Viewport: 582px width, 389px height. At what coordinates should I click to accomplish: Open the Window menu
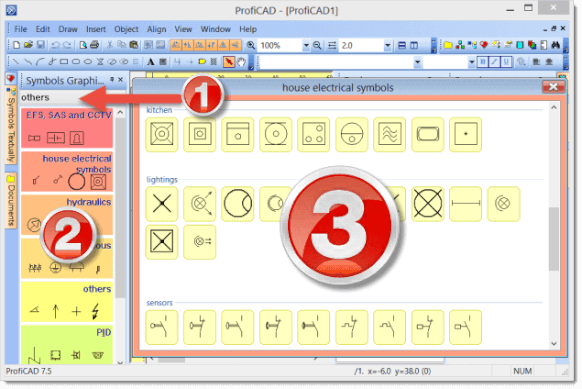tap(216, 29)
